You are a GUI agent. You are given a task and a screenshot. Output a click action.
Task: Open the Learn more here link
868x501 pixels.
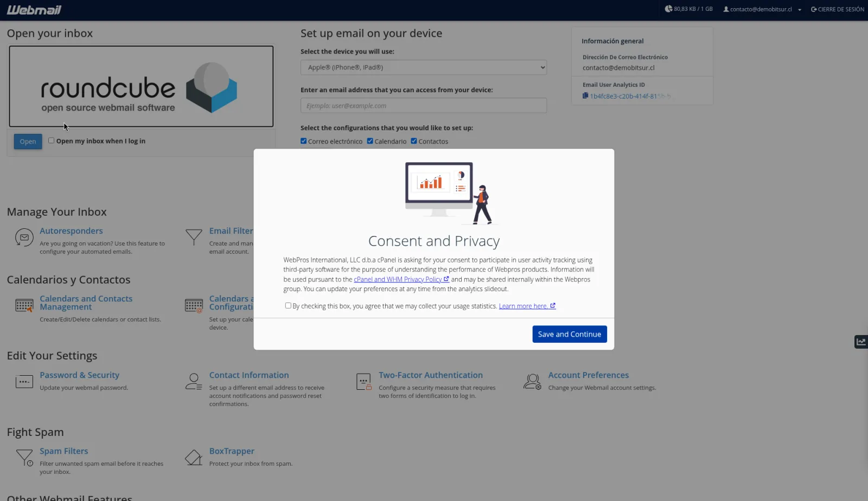click(x=527, y=306)
